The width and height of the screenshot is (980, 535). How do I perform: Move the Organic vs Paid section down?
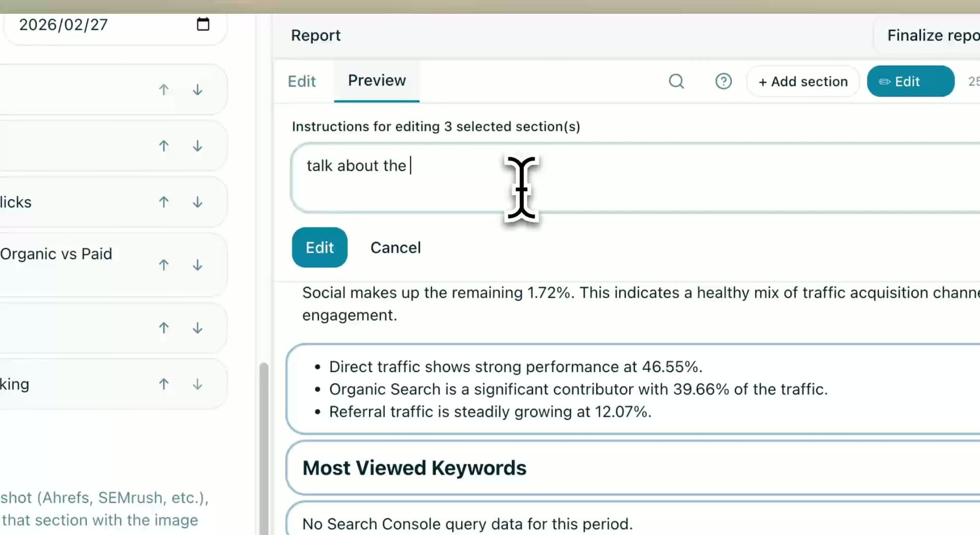197,265
